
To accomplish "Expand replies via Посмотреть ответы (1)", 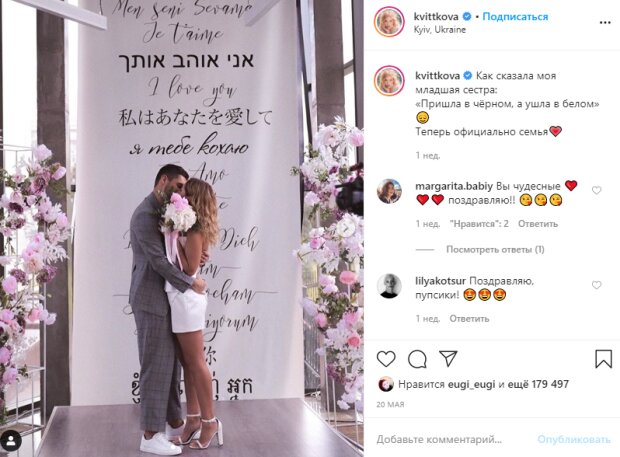I will (x=495, y=249).
